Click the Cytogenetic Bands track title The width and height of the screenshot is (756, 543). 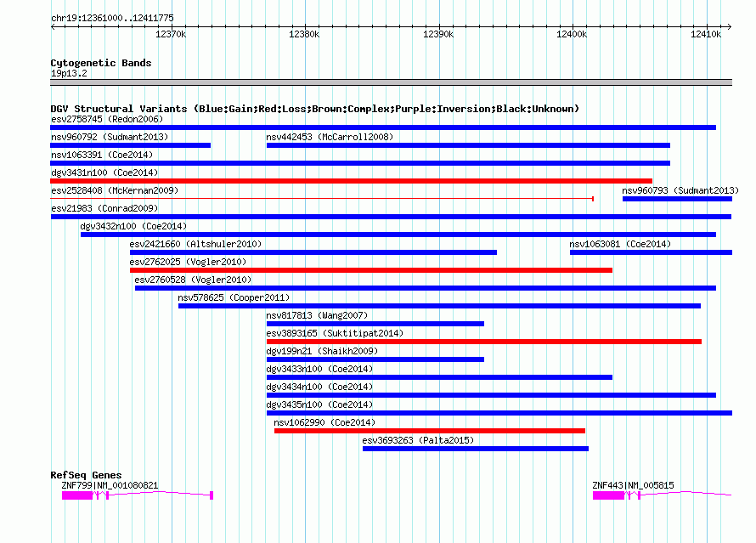point(101,63)
